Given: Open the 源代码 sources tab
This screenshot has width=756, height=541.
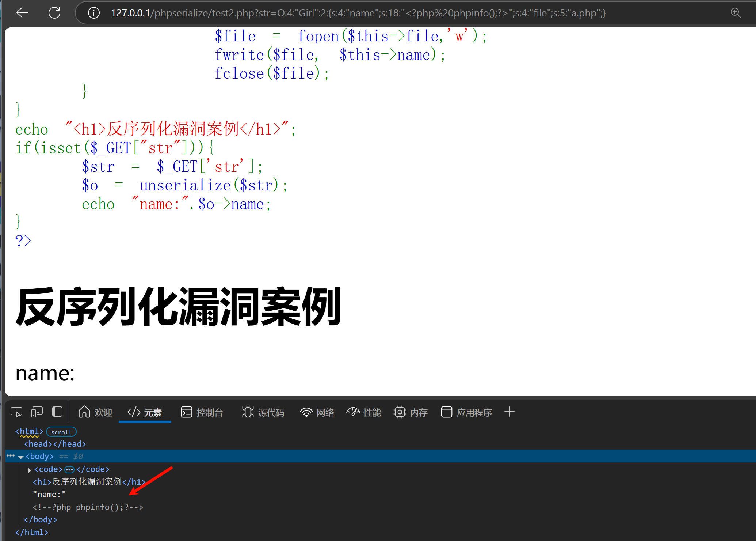Looking at the screenshot, I should tap(263, 412).
